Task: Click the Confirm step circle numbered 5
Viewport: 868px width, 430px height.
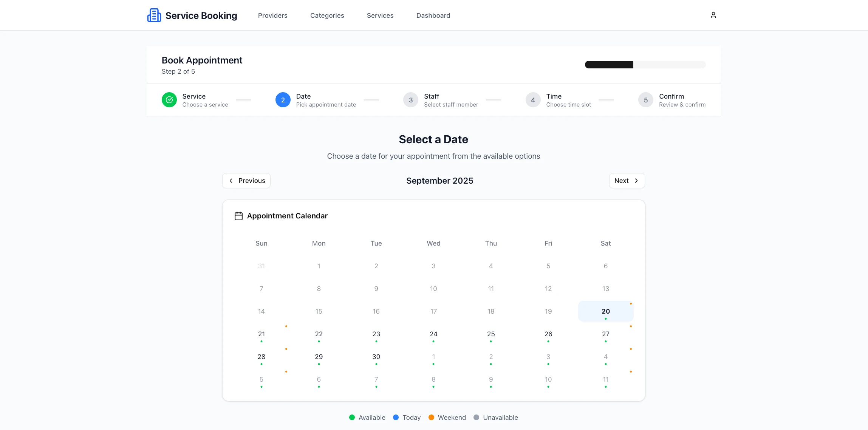Action: coord(645,100)
